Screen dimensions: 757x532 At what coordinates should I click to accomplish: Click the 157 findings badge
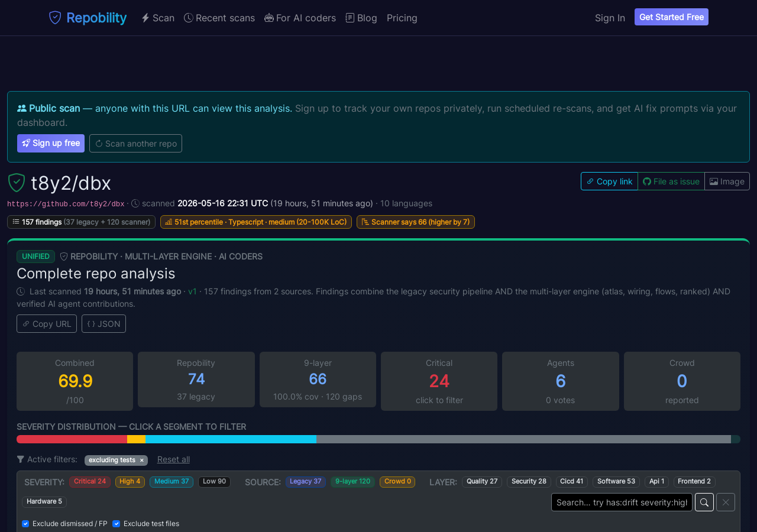tap(81, 222)
